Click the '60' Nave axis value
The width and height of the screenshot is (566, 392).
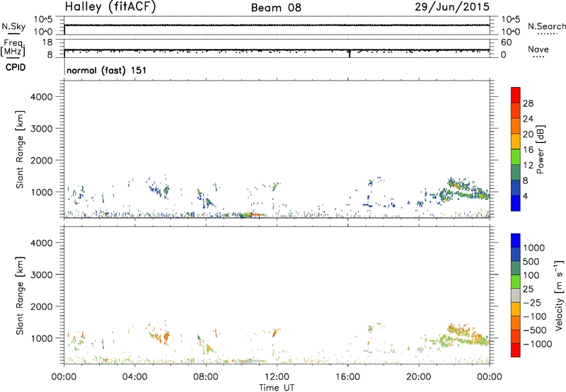click(507, 42)
